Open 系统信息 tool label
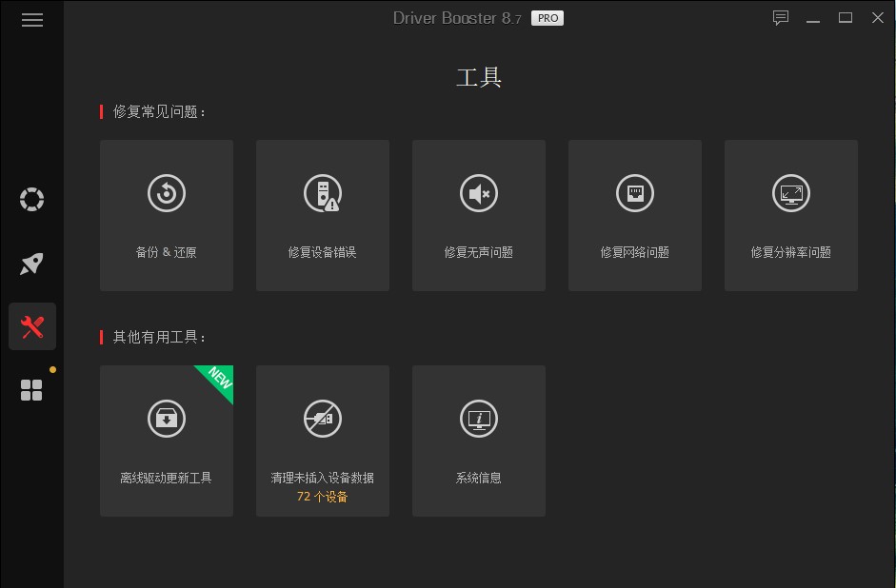Image resolution: width=896 pixels, height=588 pixels. (x=479, y=478)
